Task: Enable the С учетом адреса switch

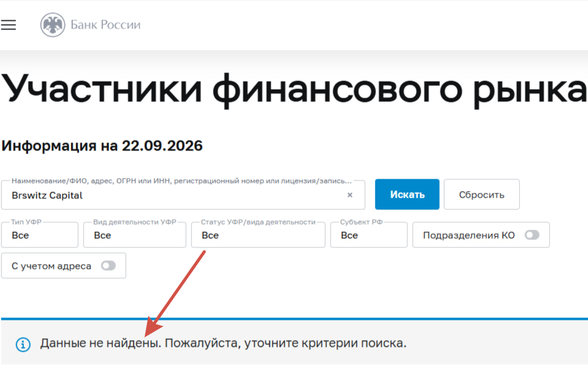Action: (109, 266)
